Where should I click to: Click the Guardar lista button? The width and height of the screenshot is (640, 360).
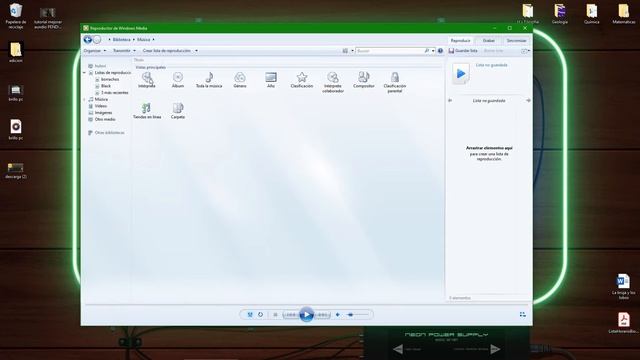463,51
